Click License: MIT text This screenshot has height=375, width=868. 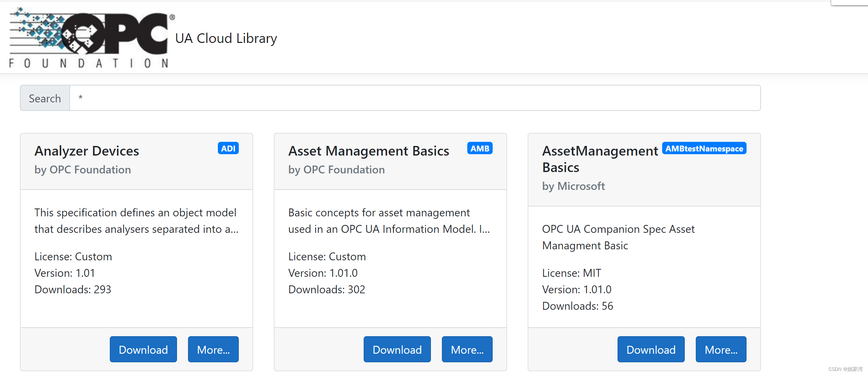tap(572, 273)
